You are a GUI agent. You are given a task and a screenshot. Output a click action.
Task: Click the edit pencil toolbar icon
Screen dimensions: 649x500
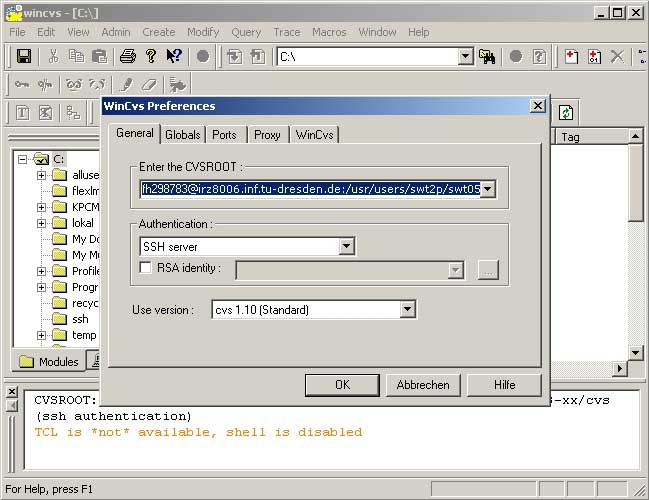pyautogui.click(x=126, y=85)
